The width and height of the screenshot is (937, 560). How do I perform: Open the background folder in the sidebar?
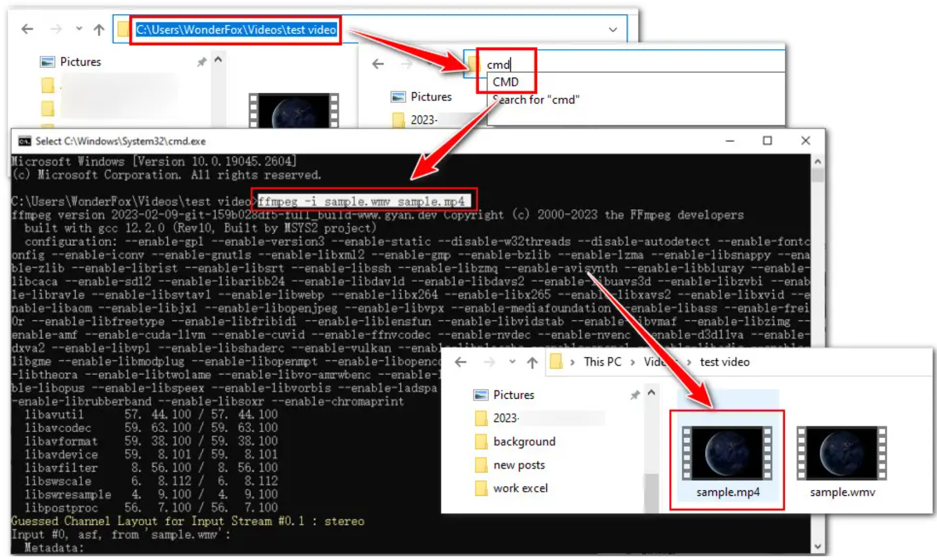(x=515, y=442)
